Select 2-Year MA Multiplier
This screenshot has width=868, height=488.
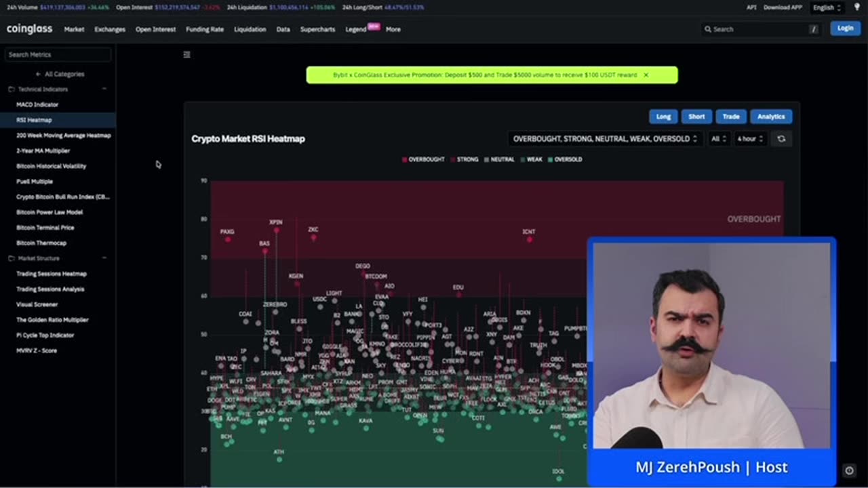click(x=43, y=150)
